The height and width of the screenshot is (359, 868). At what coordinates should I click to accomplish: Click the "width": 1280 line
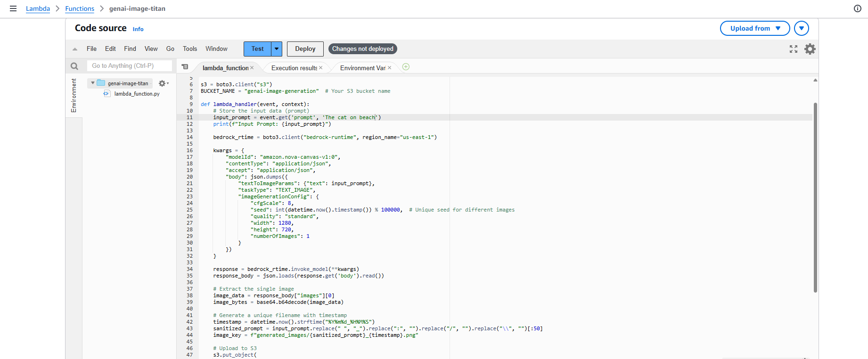coord(272,223)
